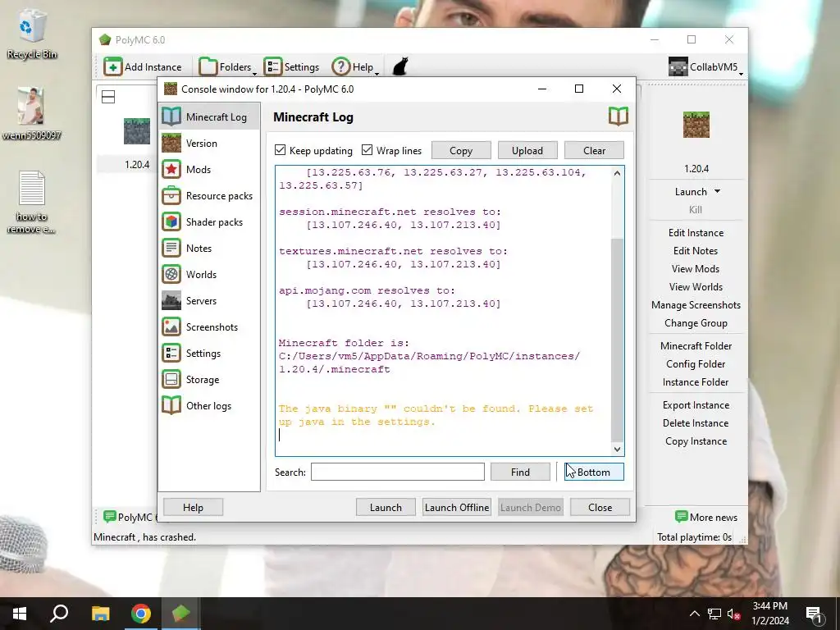Click the log scrollbar up arrow
The width and height of the screenshot is (840, 630).
(617, 173)
